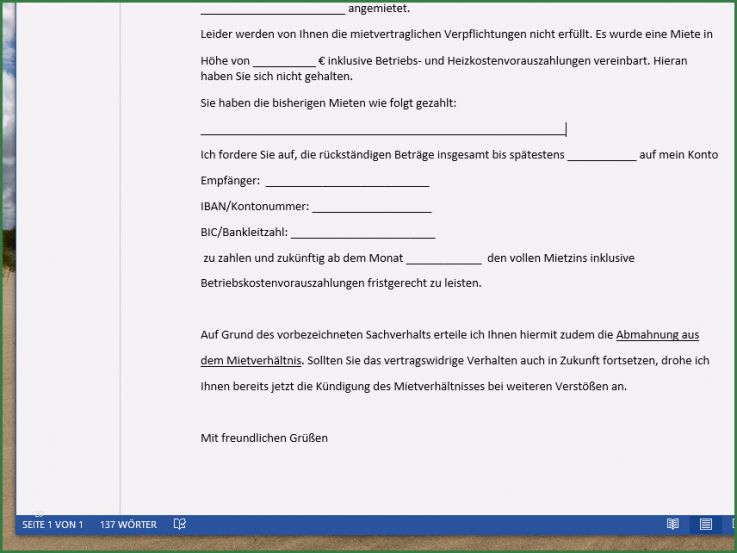
Task: Click the underlined text 'Abmahnung aus'
Action: [x=657, y=335]
